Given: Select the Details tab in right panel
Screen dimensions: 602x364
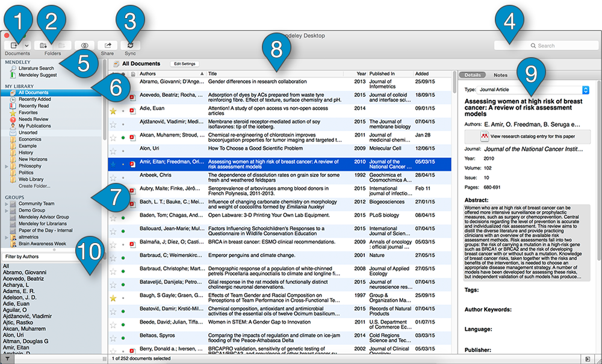Looking at the screenshot, I should (473, 75).
